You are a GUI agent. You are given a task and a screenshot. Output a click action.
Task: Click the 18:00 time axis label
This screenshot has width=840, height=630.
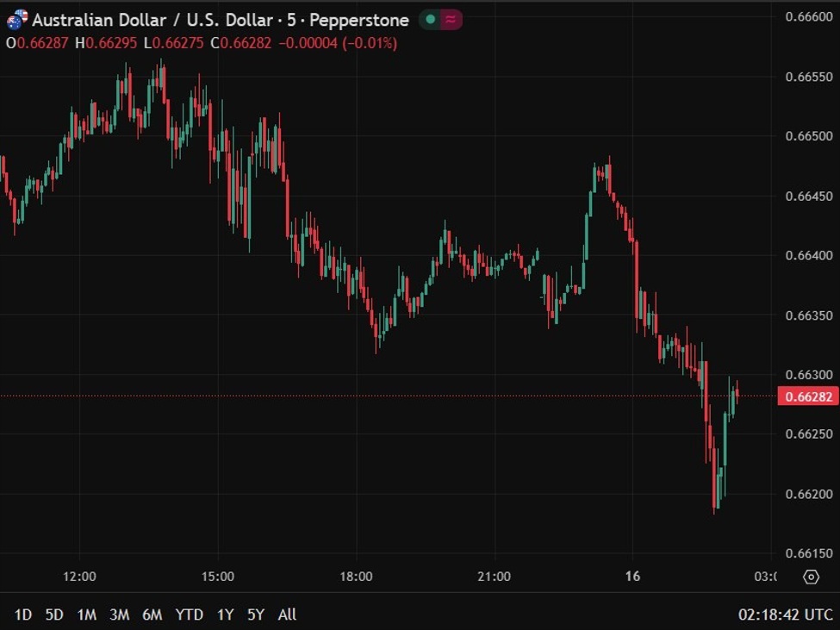click(358, 577)
